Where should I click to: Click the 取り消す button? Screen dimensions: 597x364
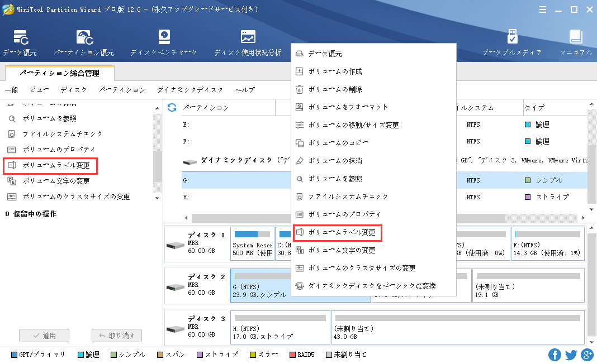pyautogui.click(x=116, y=336)
